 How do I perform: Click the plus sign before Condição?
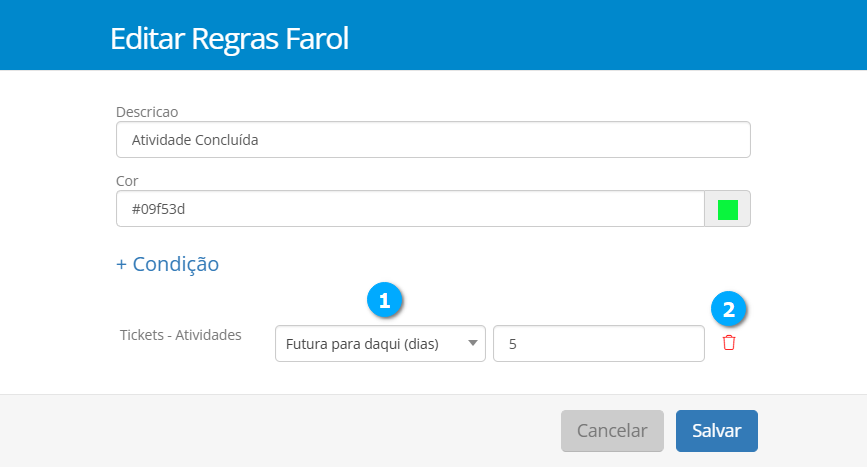(x=122, y=264)
